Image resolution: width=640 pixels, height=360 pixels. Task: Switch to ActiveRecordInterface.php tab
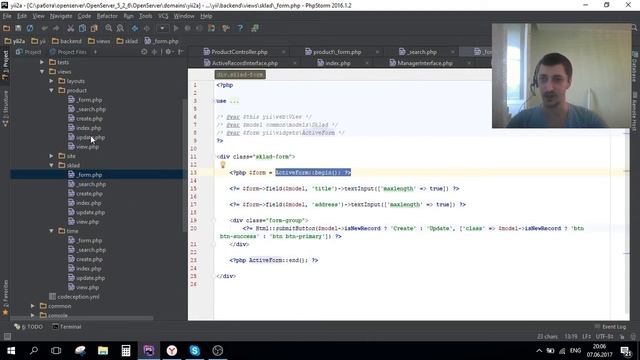tap(244, 63)
